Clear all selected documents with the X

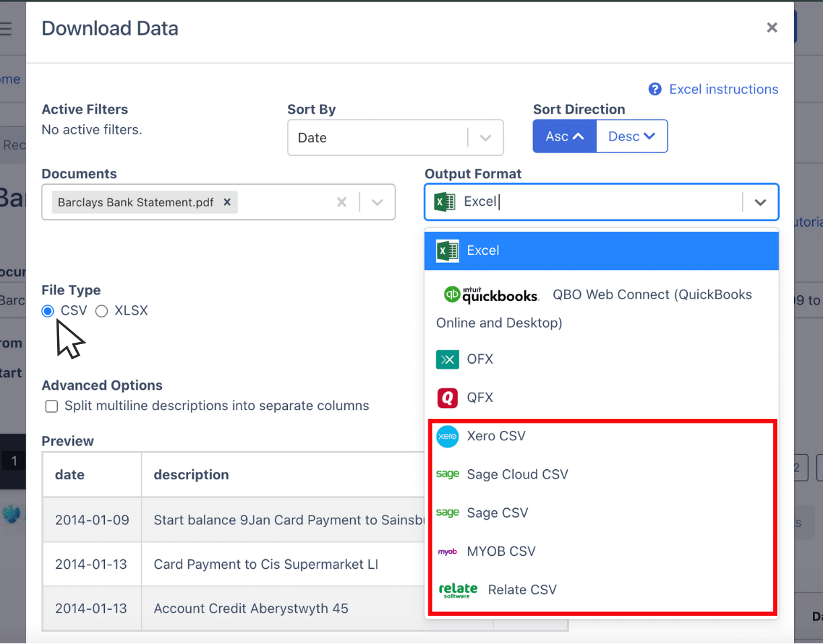(x=342, y=202)
